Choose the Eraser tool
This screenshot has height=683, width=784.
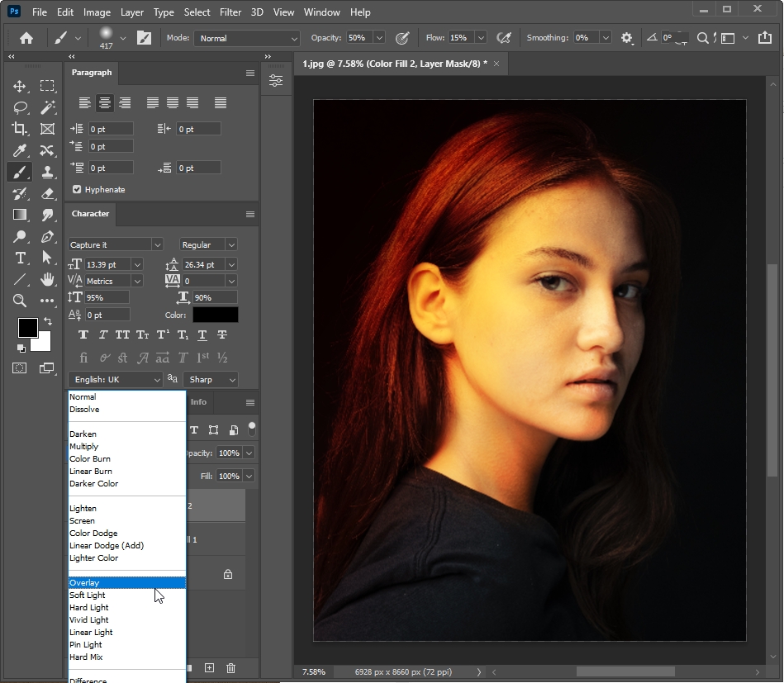[48, 193]
